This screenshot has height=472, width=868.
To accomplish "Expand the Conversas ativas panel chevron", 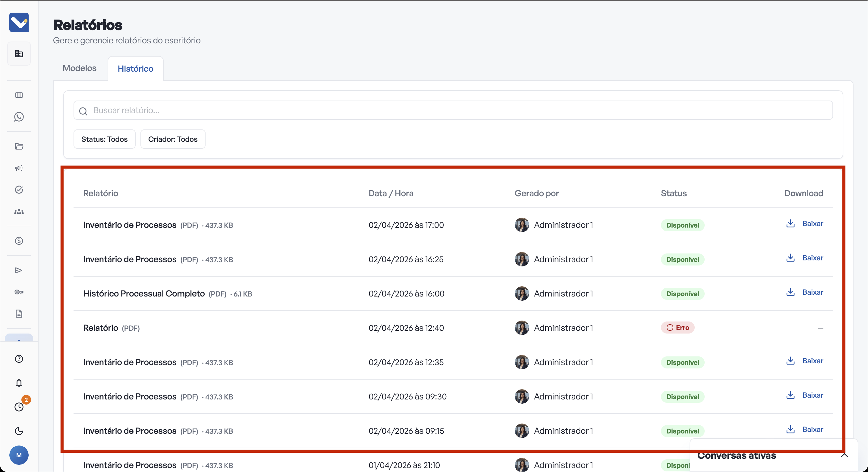I will 844,455.
